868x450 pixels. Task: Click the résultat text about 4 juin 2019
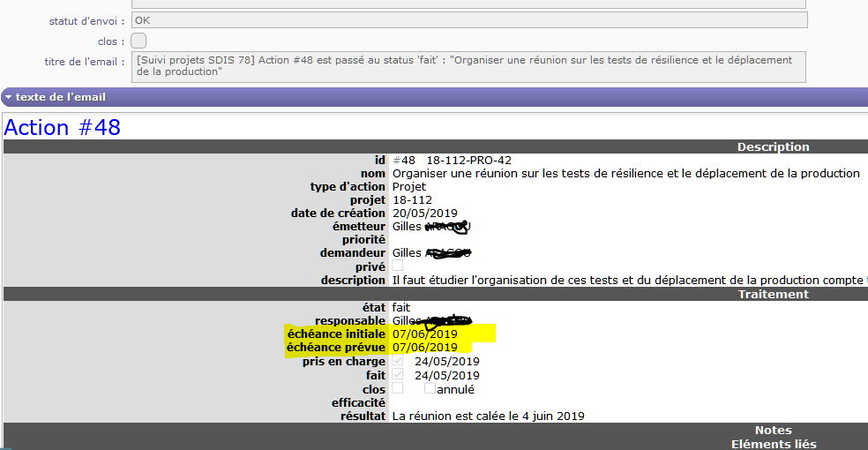coord(488,416)
